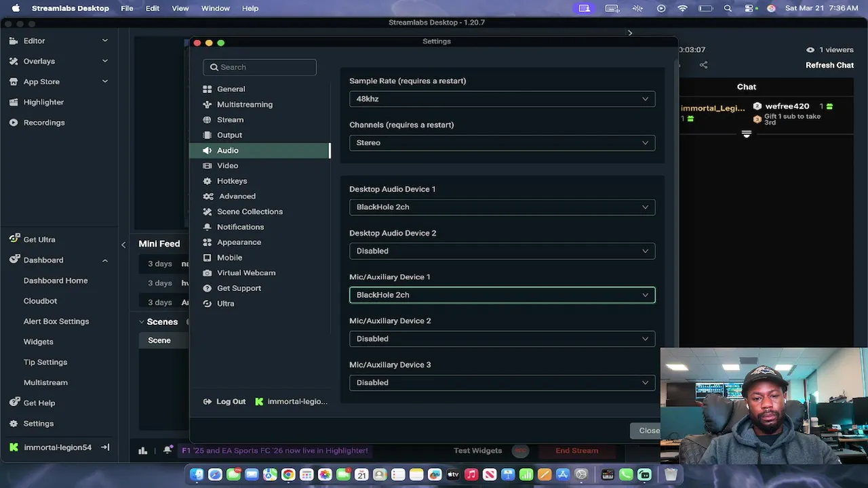Open Streamlabs Desktop app menu
The image size is (868, 488).
pyautogui.click(x=70, y=8)
